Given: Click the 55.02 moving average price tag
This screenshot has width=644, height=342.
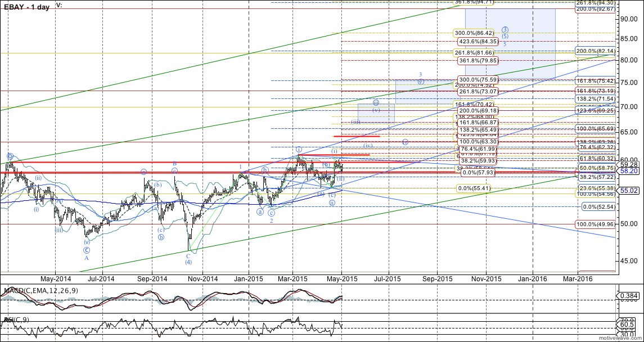Looking at the screenshot, I should [x=628, y=191].
